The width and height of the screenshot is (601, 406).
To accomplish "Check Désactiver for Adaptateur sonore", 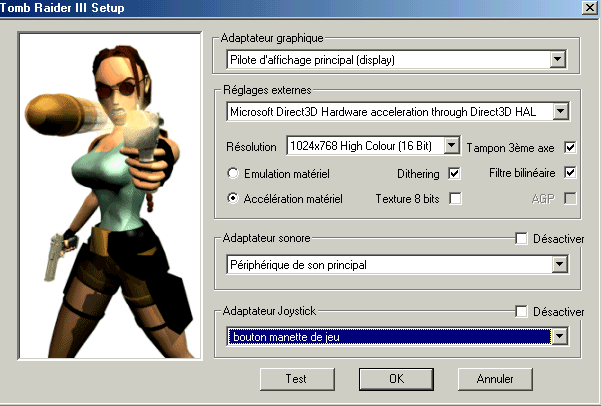I will coord(521,238).
